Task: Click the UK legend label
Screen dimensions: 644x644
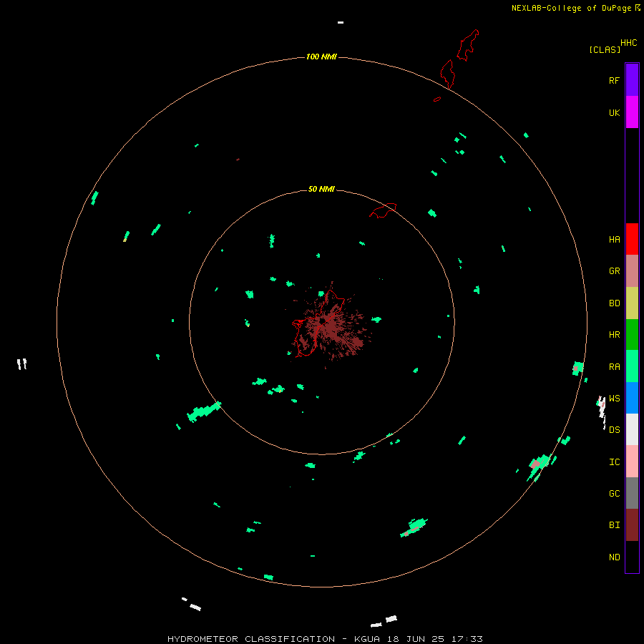Action: tap(614, 112)
